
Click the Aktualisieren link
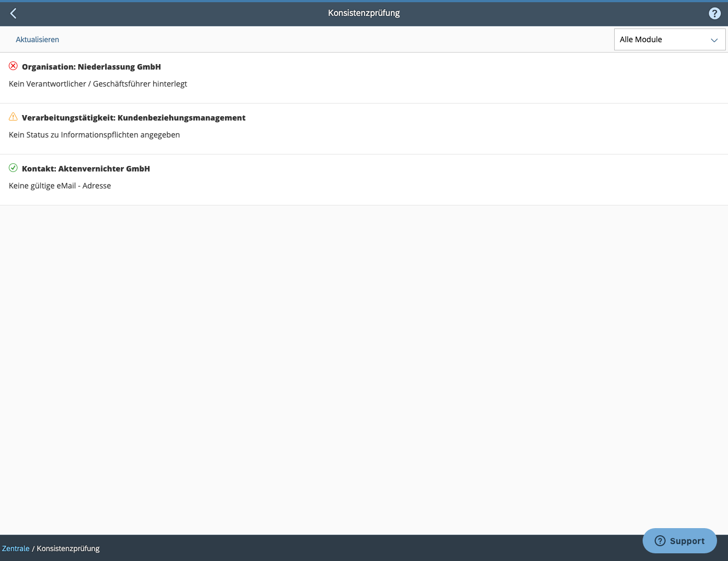tap(37, 39)
